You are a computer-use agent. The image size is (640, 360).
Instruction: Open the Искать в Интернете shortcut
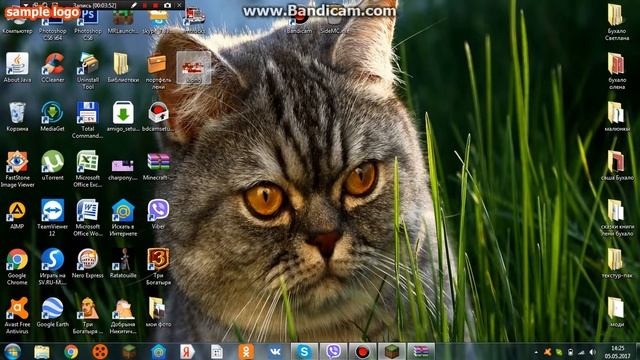[123, 218]
